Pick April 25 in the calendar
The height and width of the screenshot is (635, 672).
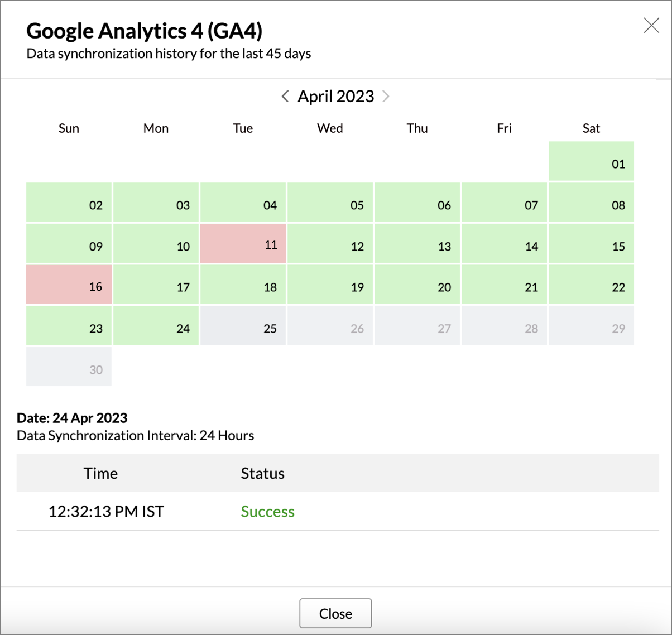click(243, 326)
